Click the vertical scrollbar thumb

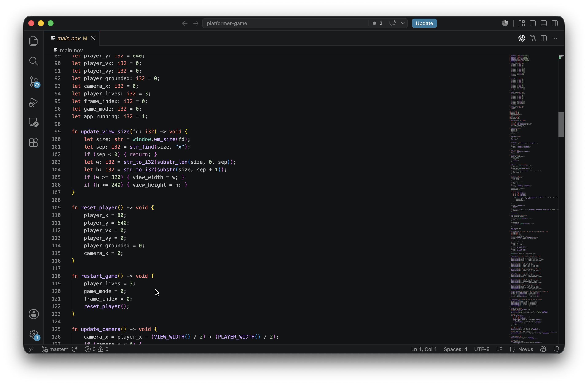pyautogui.click(x=561, y=124)
